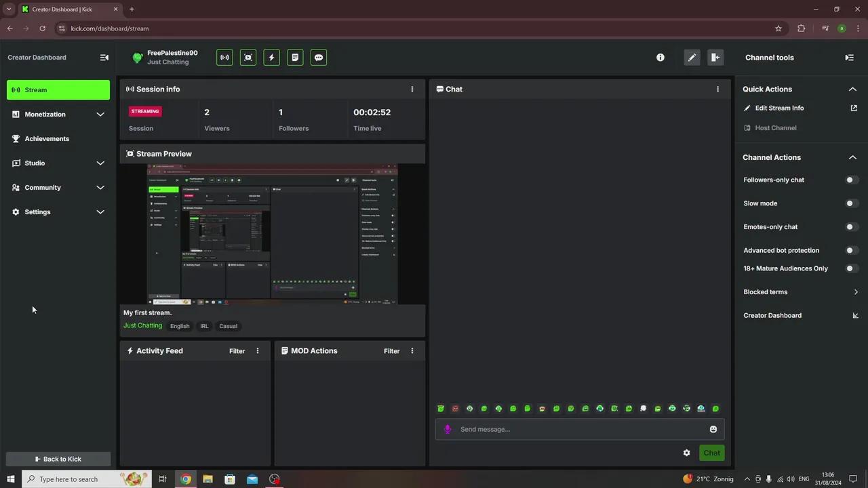The height and width of the screenshot is (488, 868).
Task: Collapse the Channel tools panel
Action: 849,58
